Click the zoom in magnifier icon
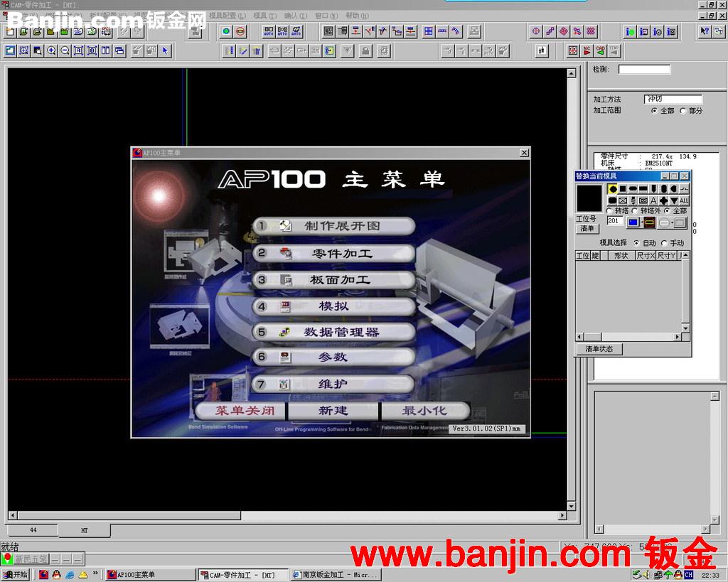Viewport: 728px width, 582px height. [51, 50]
